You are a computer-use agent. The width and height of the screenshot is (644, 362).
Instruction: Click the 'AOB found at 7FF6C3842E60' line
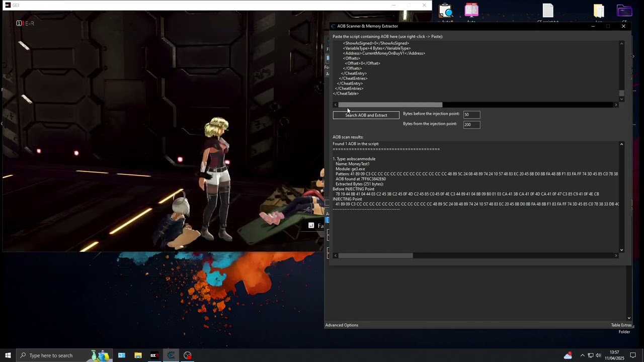point(361,179)
